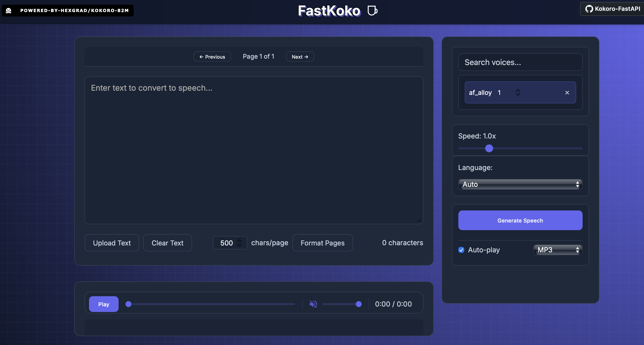The height and width of the screenshot is (345, 644).
Task: Click the coffee cup icon by the title
Action: point(372,11)
